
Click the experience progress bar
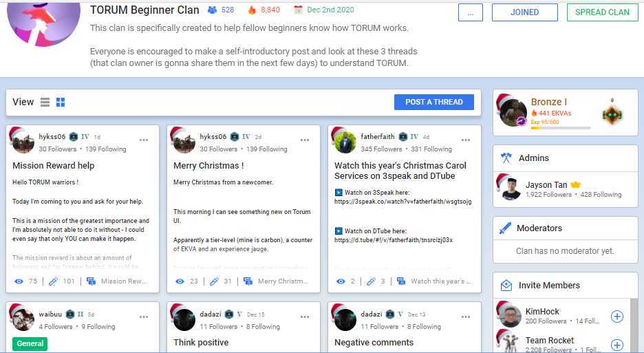(x=561, y=128)
